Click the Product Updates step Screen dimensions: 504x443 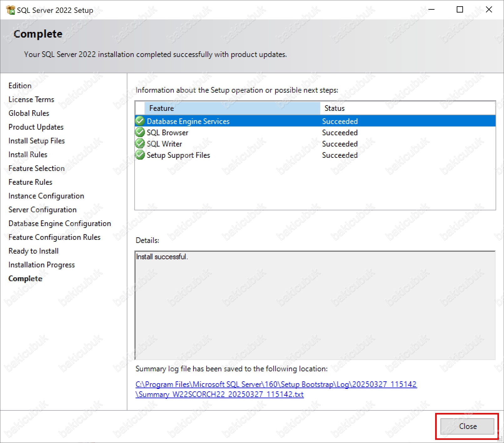[36, 127]
